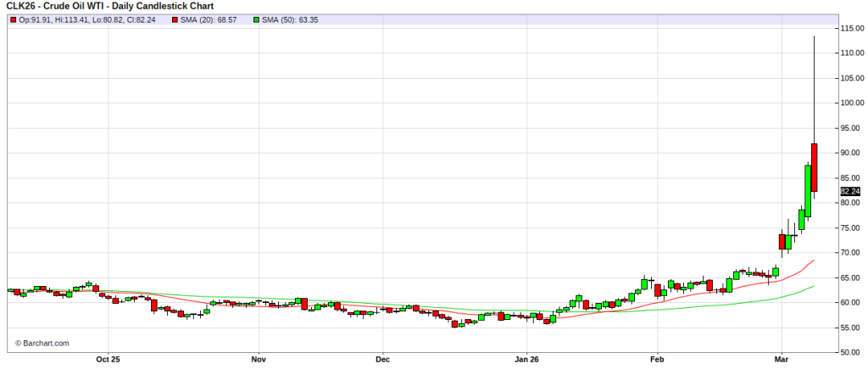Select the Dec date axis label

381,360
